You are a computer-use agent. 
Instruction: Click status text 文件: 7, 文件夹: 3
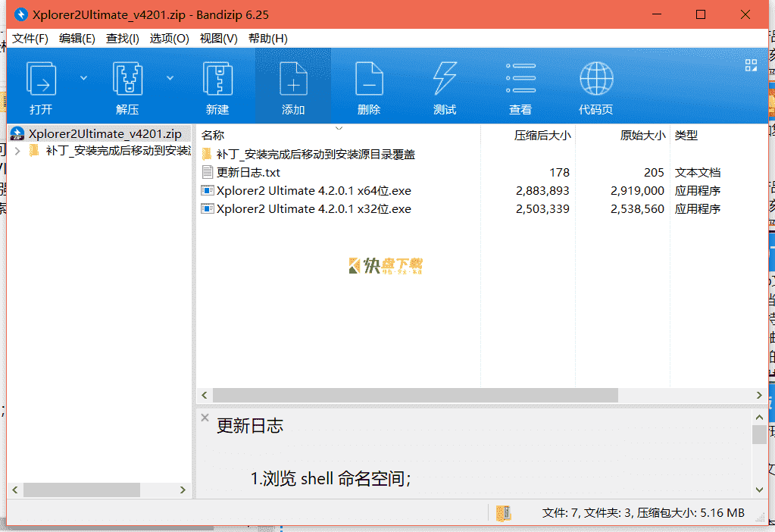586,513
